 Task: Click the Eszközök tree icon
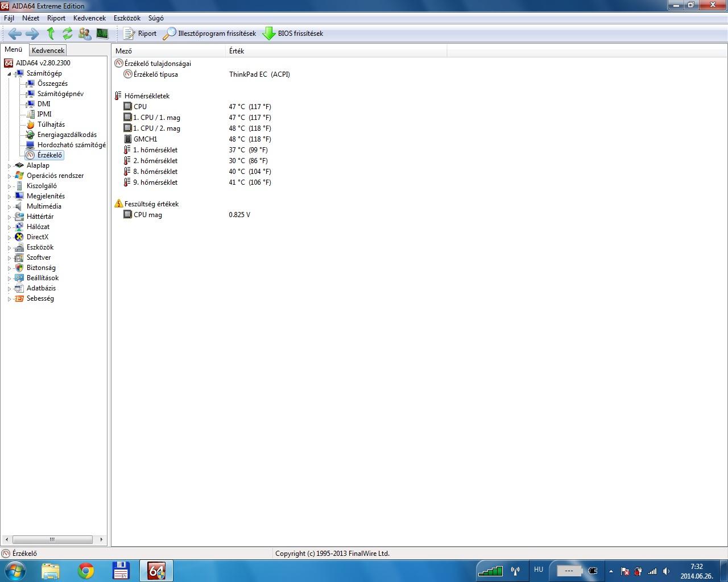19,247
